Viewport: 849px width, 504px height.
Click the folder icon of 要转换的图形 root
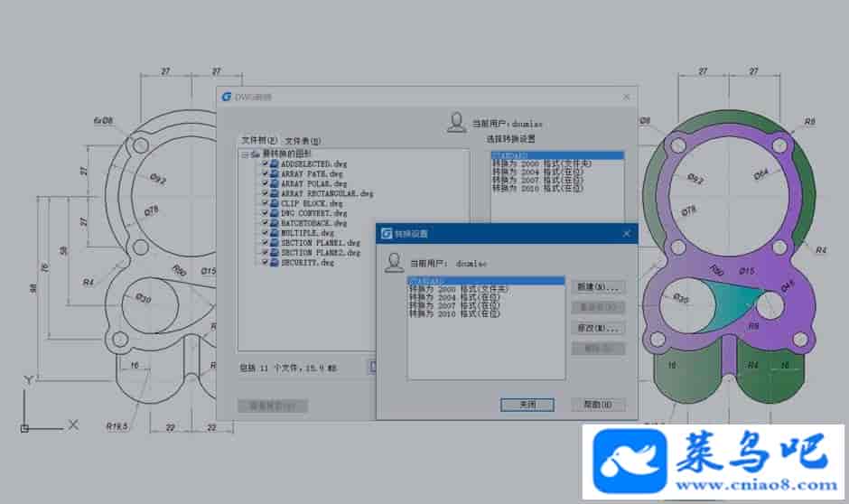256,154
